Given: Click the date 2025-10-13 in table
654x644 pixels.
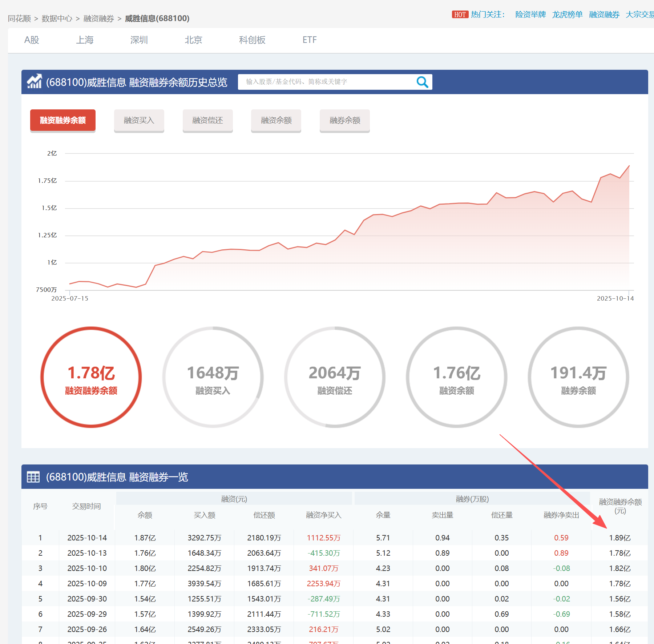Looking at the screenshot, I should click(x=87, y=553).
